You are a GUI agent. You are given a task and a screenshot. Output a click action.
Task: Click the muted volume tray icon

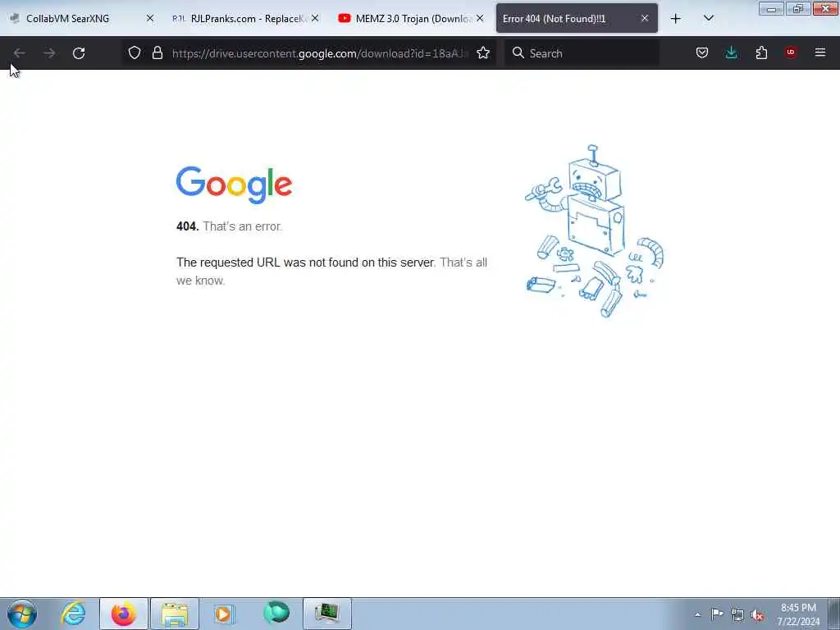[x=757, y=614]
